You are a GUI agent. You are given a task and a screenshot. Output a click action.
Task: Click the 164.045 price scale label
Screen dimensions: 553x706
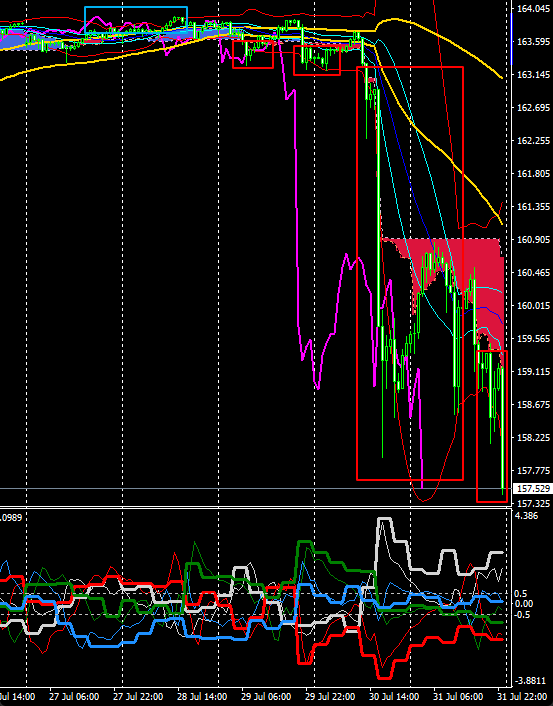(x=533, y=9)
